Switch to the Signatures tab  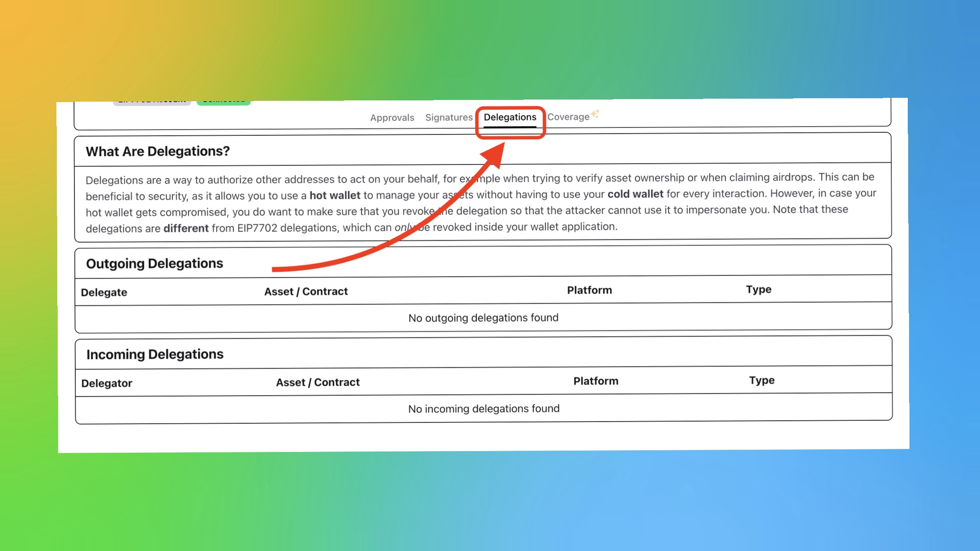pyautogui.click(x=448, y=117)
